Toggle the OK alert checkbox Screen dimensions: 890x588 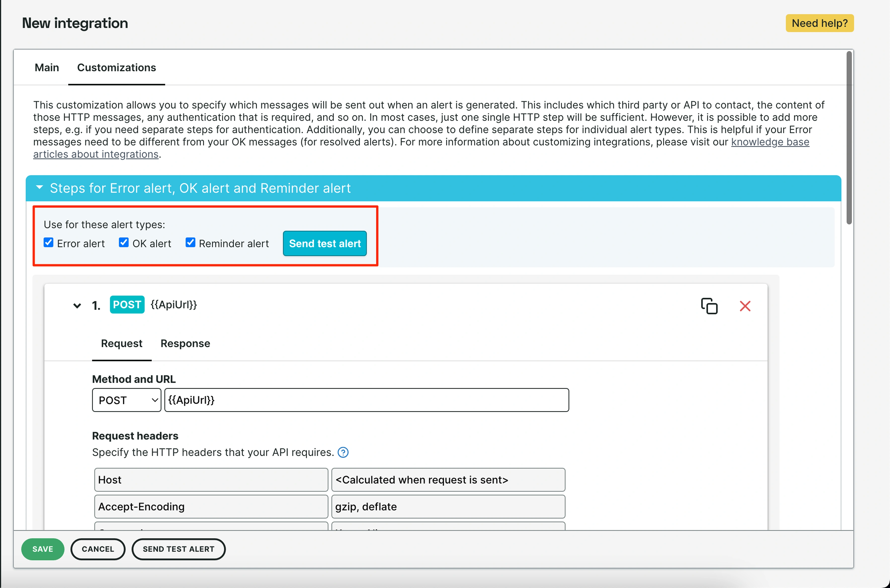point(124,243)
